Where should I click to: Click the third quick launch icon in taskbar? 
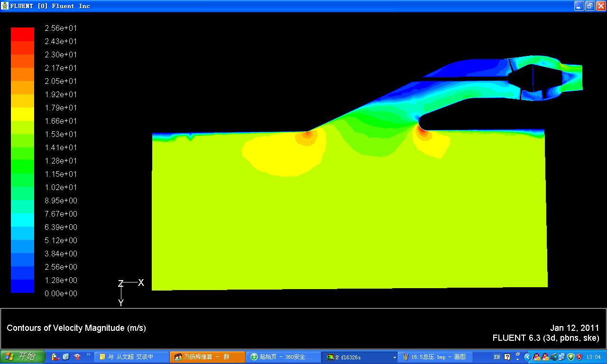76,357
